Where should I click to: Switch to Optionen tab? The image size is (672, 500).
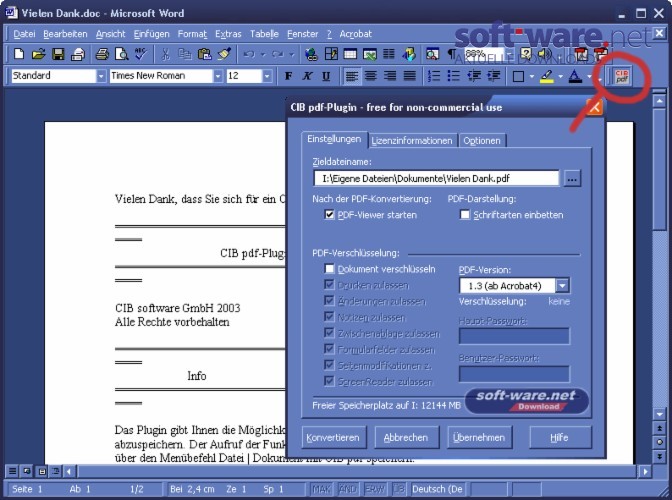point(482,141)
